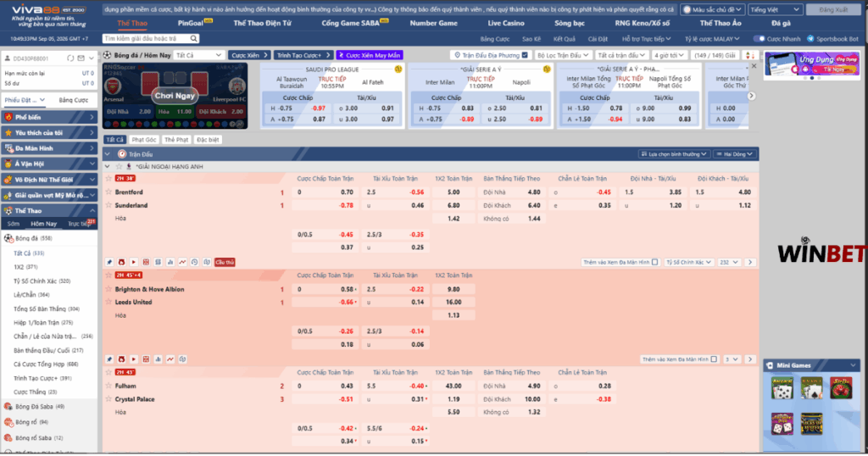This screenshot has width=868, height=456.
Task: Click the Trình Tạo Cược+ button
Action: pos(303,55)
